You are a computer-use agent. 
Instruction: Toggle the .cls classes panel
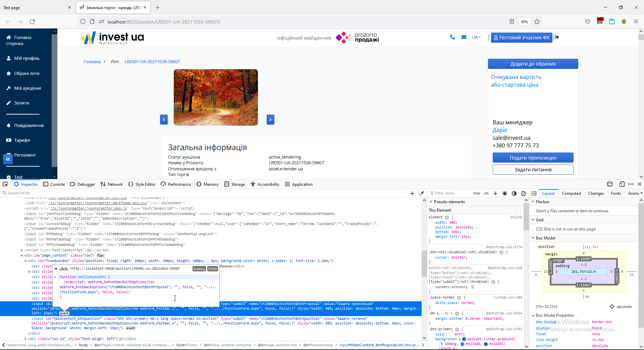pyautogui.click(x=486, y=193)
